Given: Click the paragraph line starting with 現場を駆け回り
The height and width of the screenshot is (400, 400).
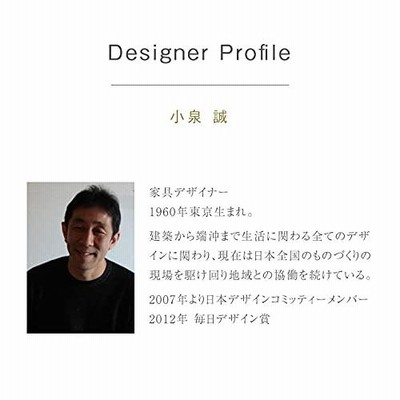Looking at the screenshot, I should coord(260,276).
